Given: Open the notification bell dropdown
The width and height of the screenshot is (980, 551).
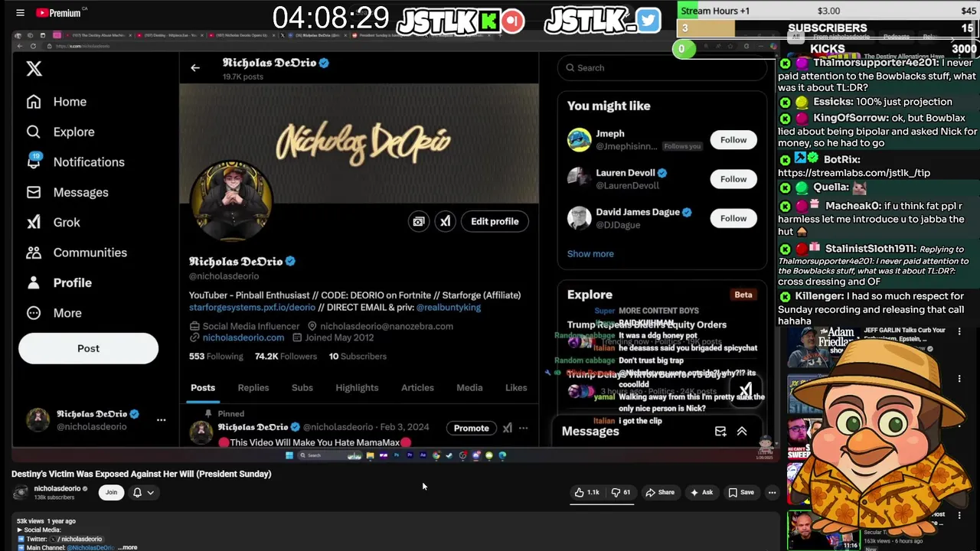Looking at the screenshot, I should [143, 493].
